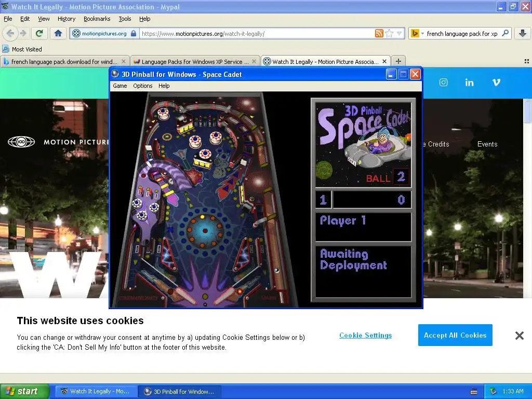The image size is (532, 399).
Task: Click the motionpictures.org site identity icon
Action: click(x=76, y=33)
